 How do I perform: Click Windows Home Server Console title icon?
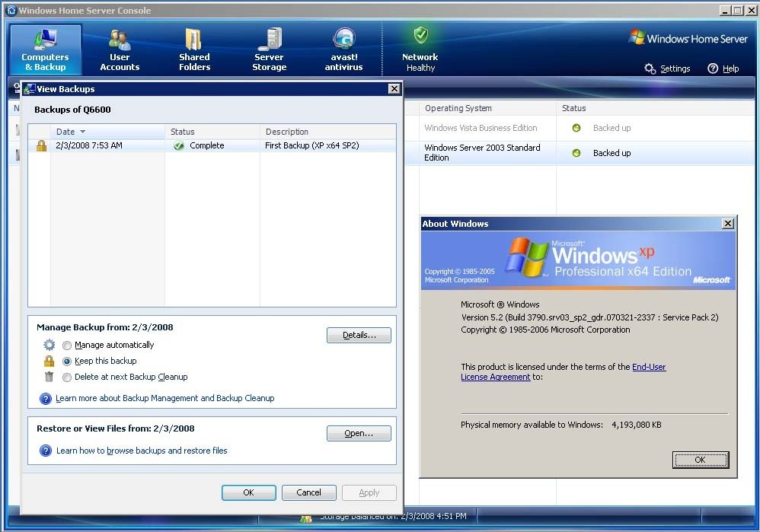(11, 10)
